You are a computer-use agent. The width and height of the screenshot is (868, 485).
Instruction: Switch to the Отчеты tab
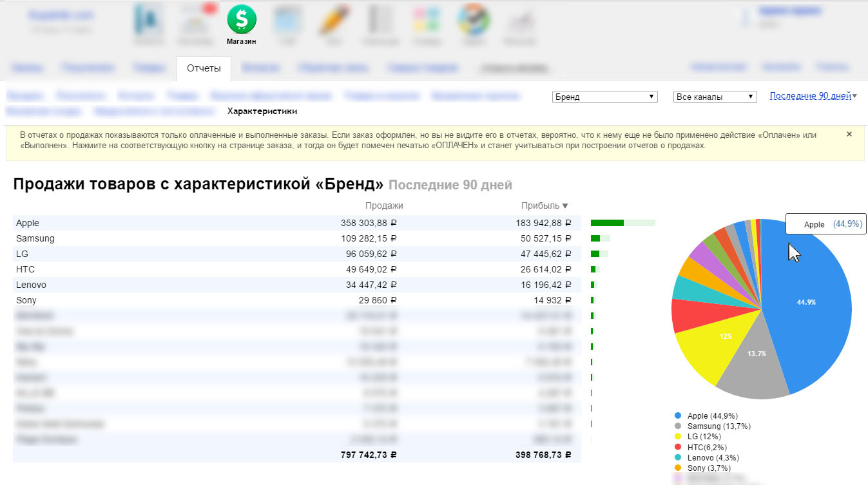(204, 68)
